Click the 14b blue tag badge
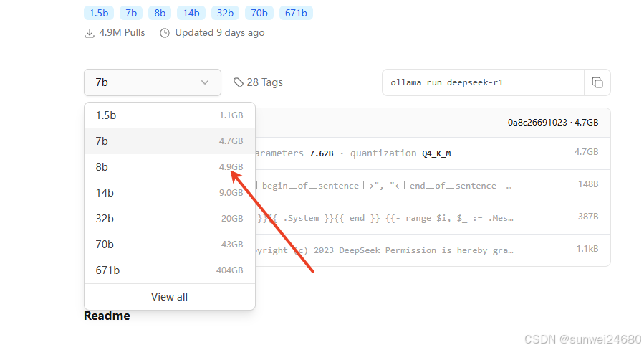The height and width of the screenshot is (350, 644). [x=191, y=13]
